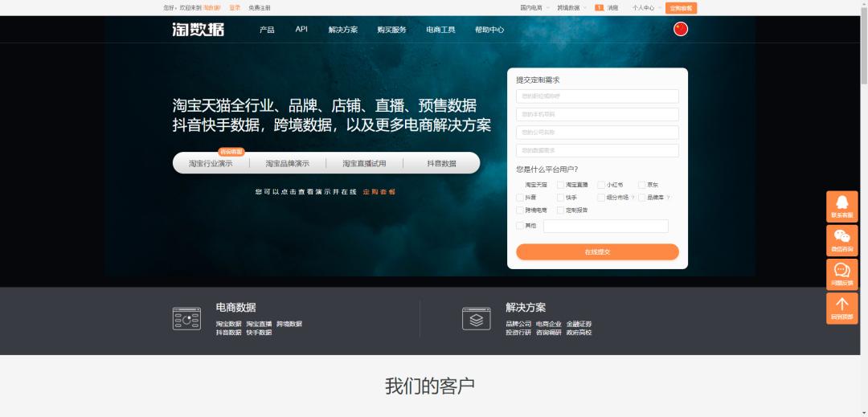868x417 pixels.
Task: Open the 品牌公司 link
Action: [518, 324]
